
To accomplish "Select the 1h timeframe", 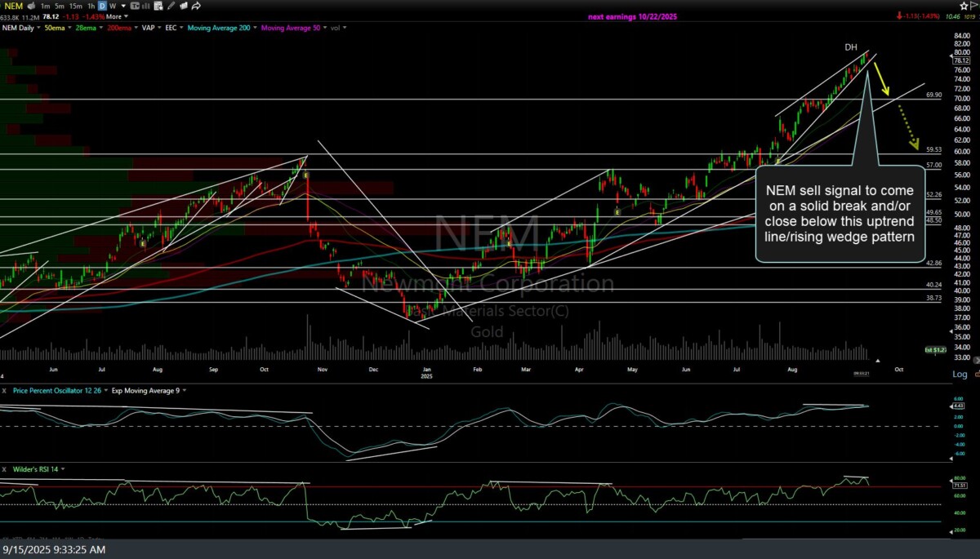I will [x=91, y=6].
